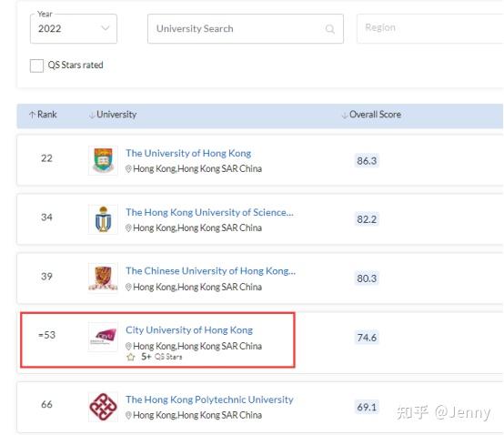Click the Overall Score down arrow icon

(345, 115)
